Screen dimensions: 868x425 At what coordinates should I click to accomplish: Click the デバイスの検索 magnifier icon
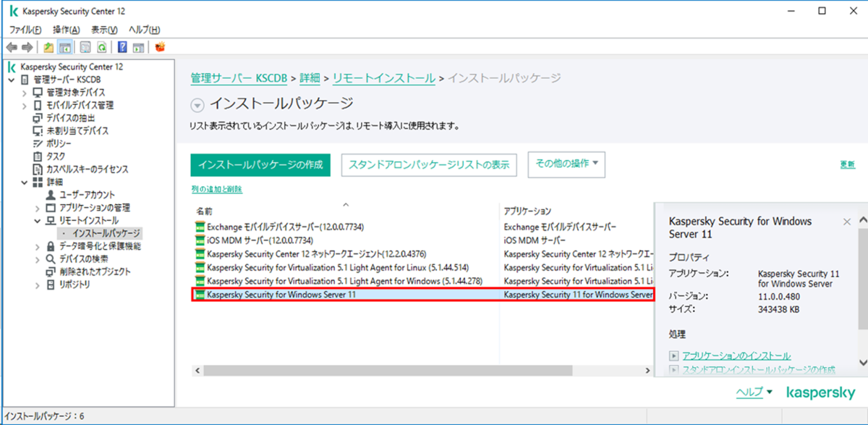coord(51,259)
